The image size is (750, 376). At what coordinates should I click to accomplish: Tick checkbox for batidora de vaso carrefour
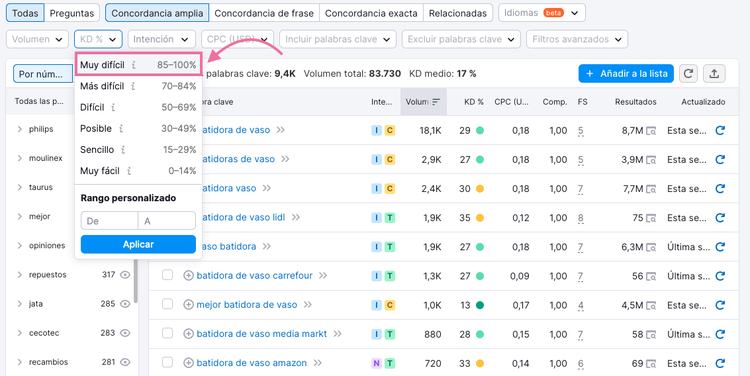click(x=167, y=275)
